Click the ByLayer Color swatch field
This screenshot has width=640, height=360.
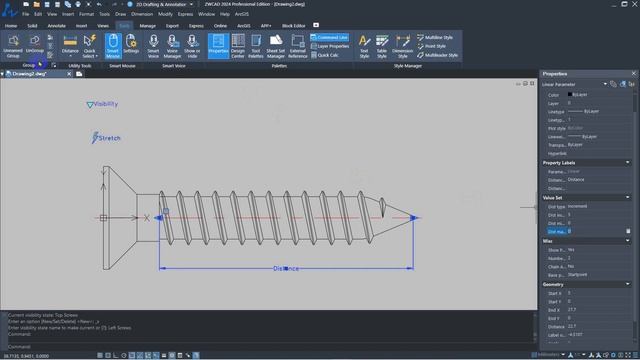[x=599, y=94]
